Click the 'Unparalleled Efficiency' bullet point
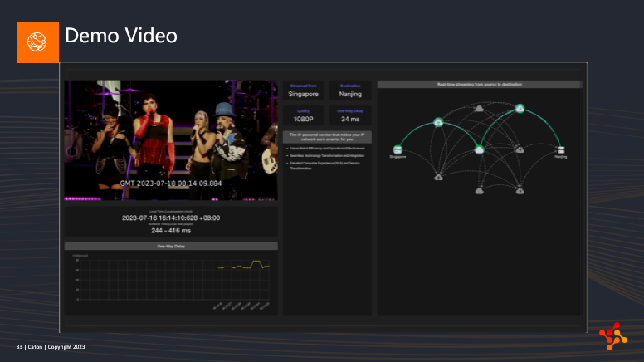This screenshot has height=362, width=644. 325,149
